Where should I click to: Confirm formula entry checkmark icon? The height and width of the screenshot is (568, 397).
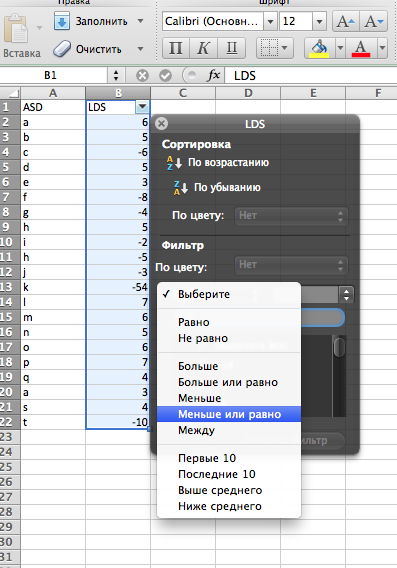coord(165,76)
